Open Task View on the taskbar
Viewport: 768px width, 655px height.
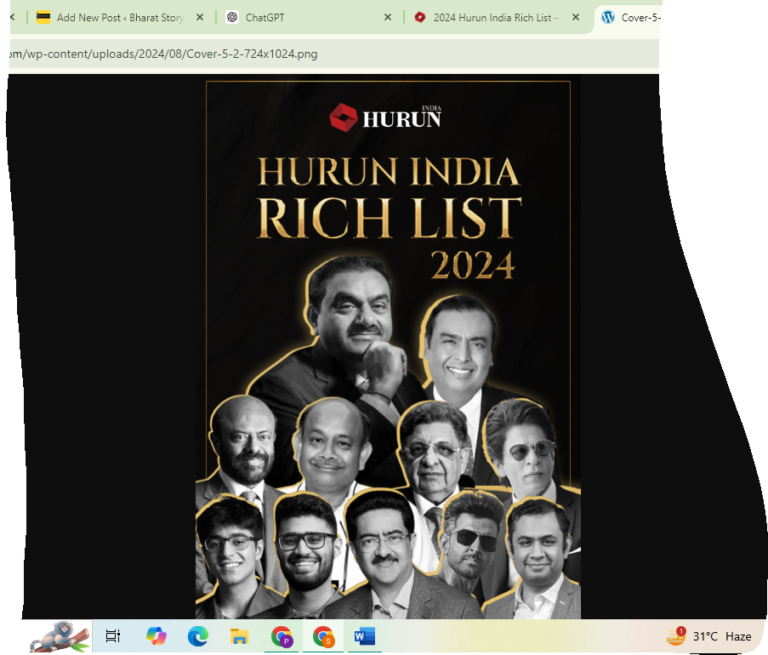pos(113,636)
